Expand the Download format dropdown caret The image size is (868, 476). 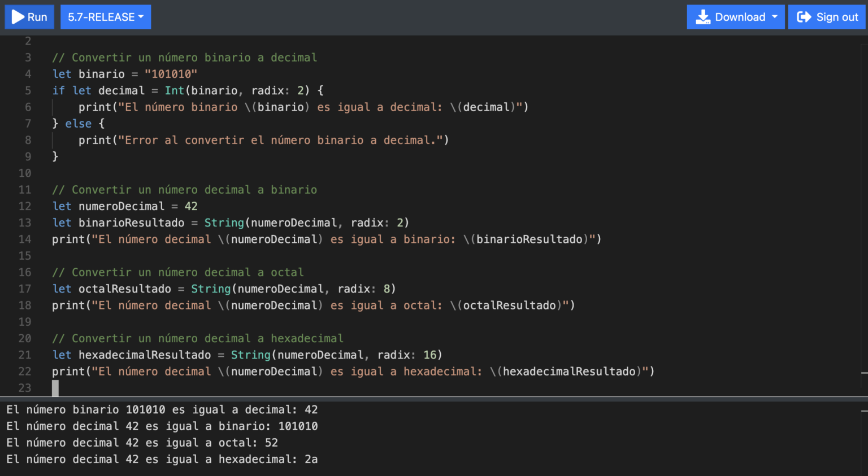click(x=775, y=16)
